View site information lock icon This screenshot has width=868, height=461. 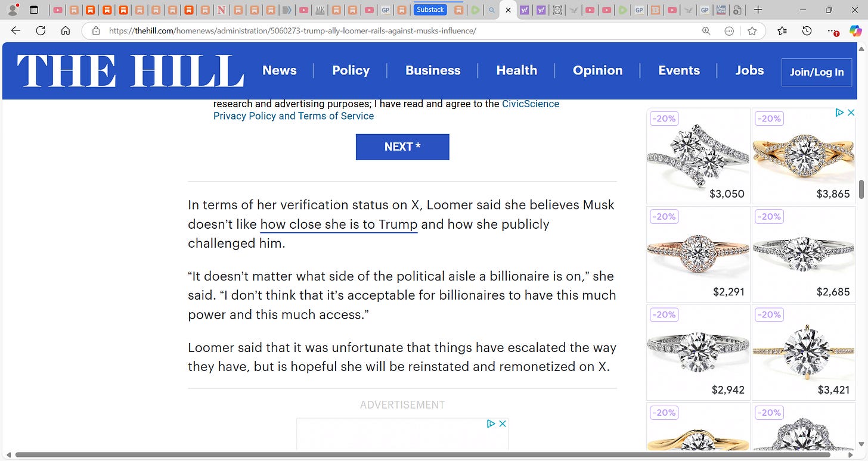pos(95,31)
